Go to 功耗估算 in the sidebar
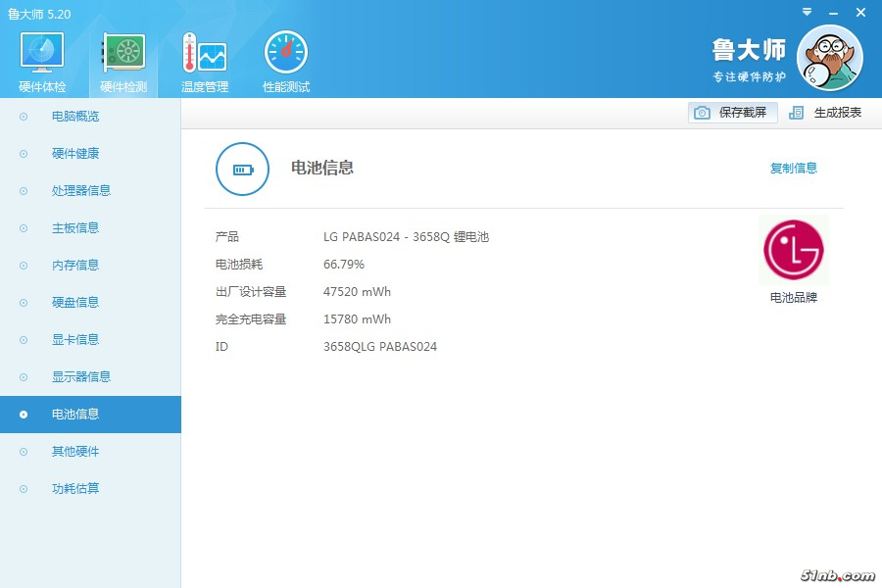The height and width of the screenshot is (588, 882). [75, 489]
